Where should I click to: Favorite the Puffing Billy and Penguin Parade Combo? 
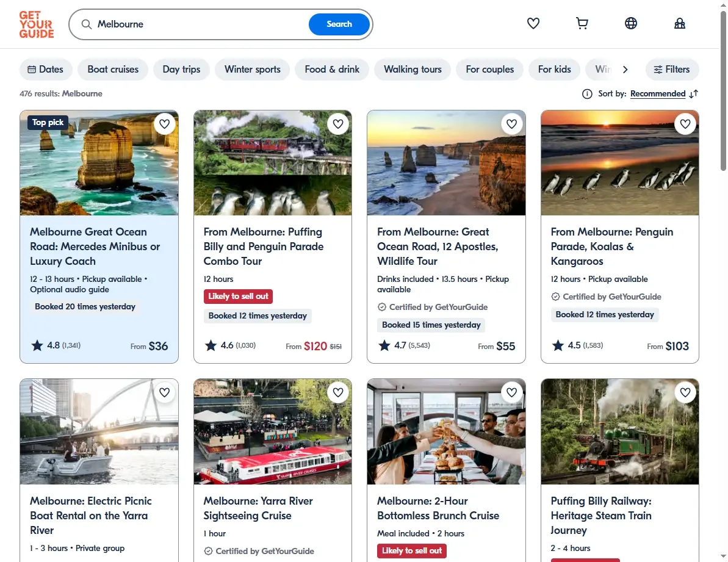(x=338, y=124)
